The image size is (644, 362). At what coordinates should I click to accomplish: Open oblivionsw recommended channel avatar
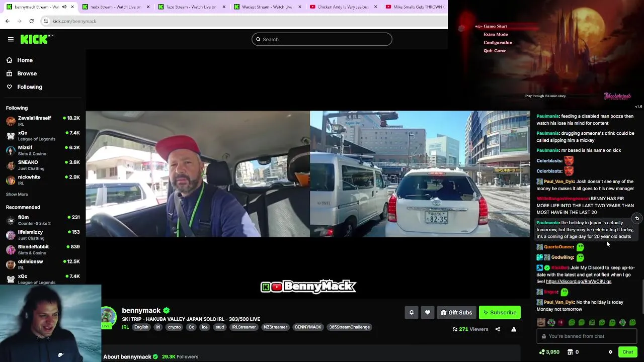[x=11, y=264]
